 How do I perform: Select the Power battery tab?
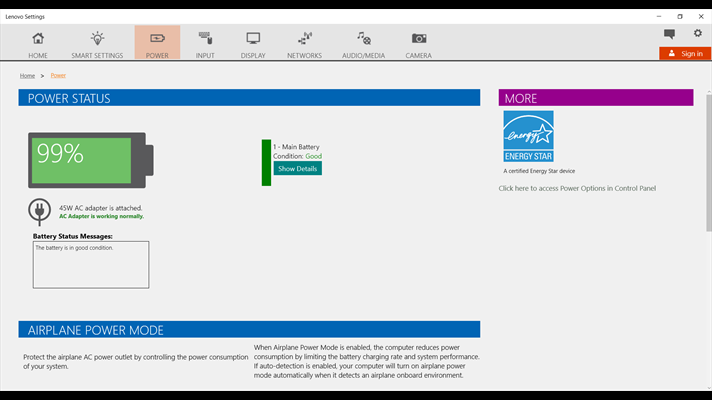[157, 42]
